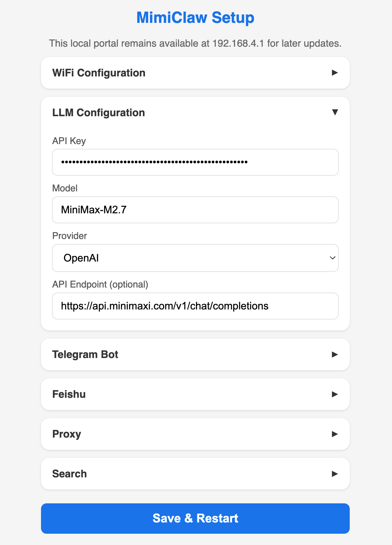Expand the Search section
The image size is (392, 545).
click(x=195, y=474)
